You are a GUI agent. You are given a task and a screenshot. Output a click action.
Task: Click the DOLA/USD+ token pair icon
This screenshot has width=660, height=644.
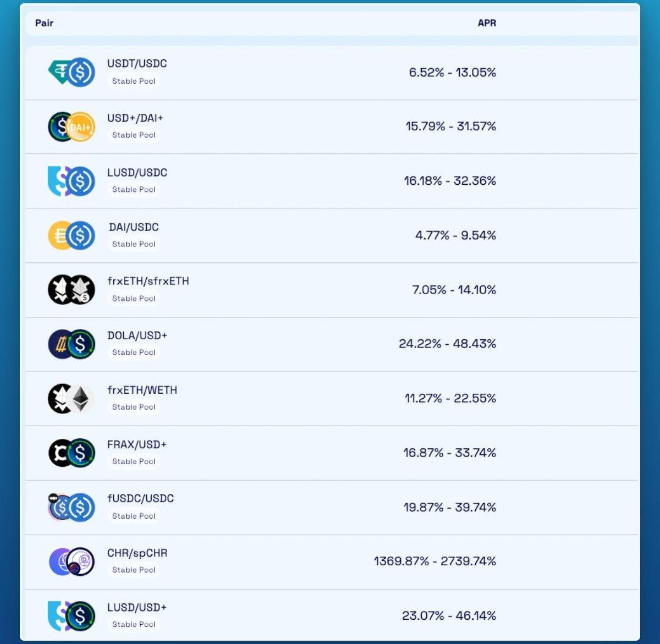[71, 344]
